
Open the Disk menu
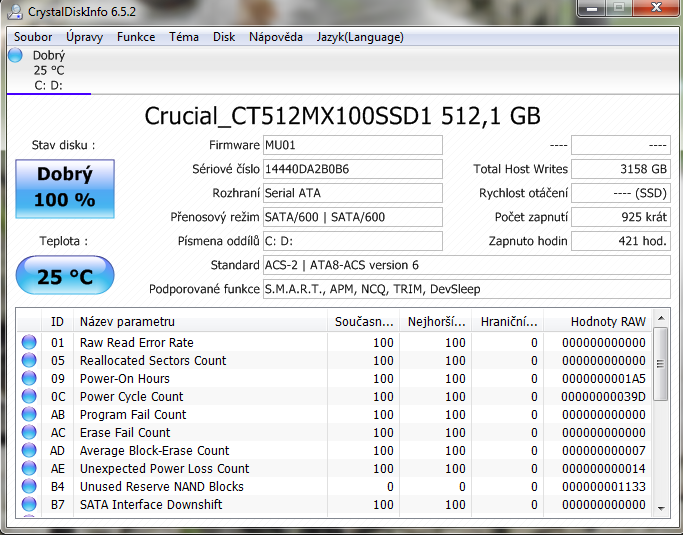click(224, 37)
